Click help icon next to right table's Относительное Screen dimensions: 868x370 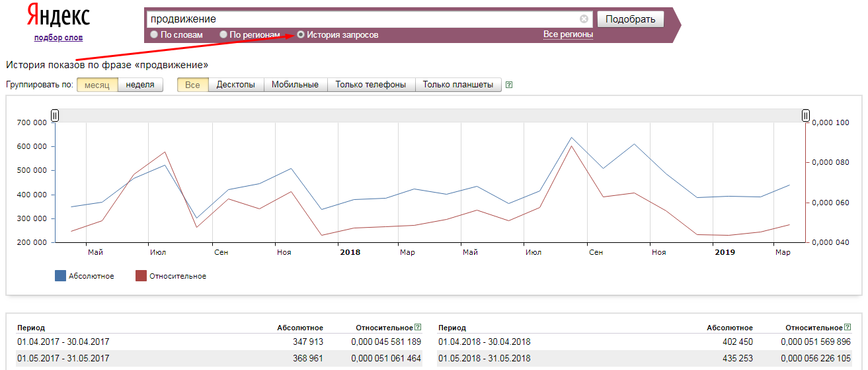point(848,328)
